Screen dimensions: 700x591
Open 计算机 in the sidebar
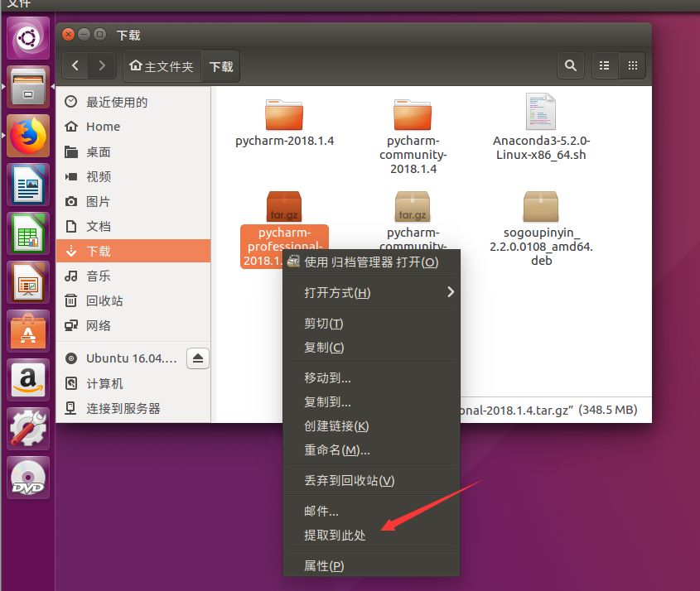pyautogui.click(x=133, y=383)
